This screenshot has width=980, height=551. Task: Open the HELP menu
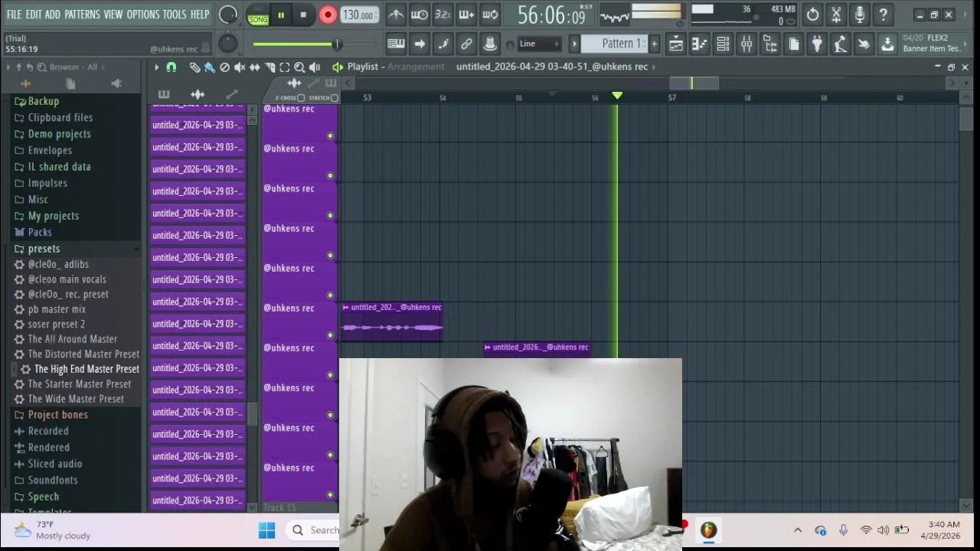pyautogui.click(x=200, y=15)
